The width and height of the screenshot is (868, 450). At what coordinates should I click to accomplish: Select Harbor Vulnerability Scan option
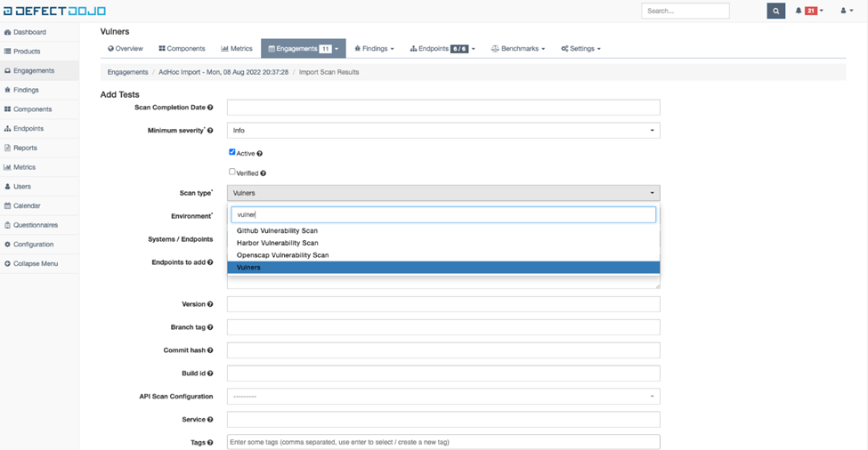coord(278,243)
